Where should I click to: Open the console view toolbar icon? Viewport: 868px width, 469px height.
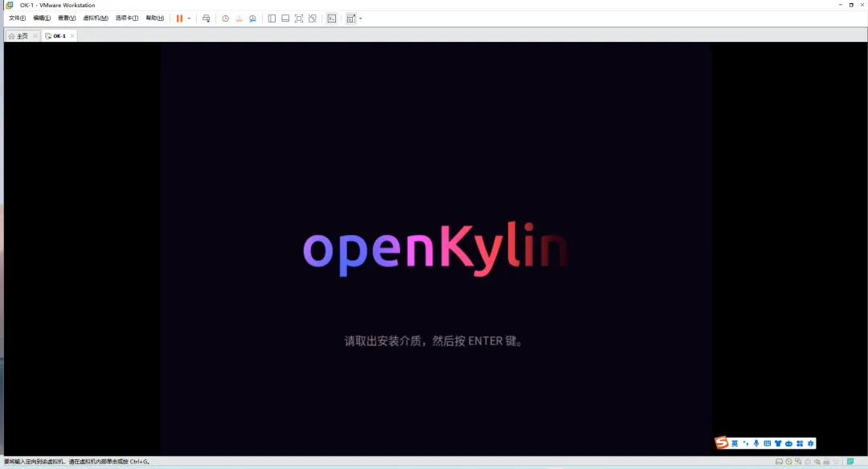(332, 19)
